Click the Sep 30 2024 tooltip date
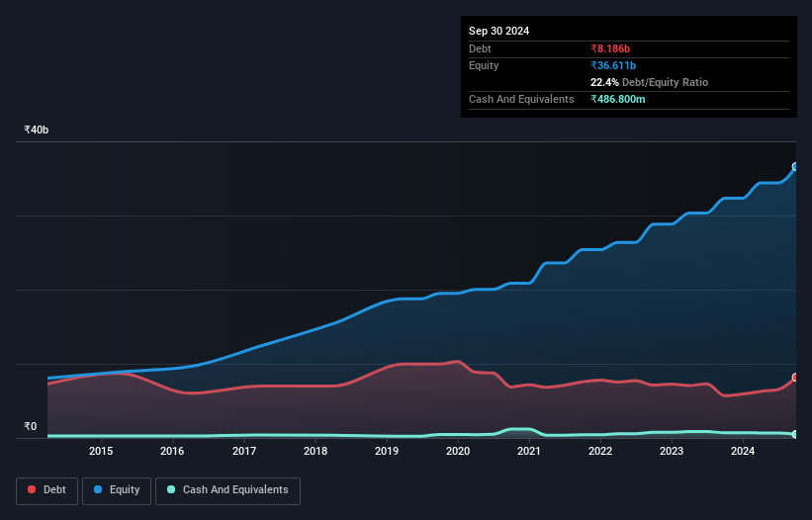812x520 pixels. [498, 31]
